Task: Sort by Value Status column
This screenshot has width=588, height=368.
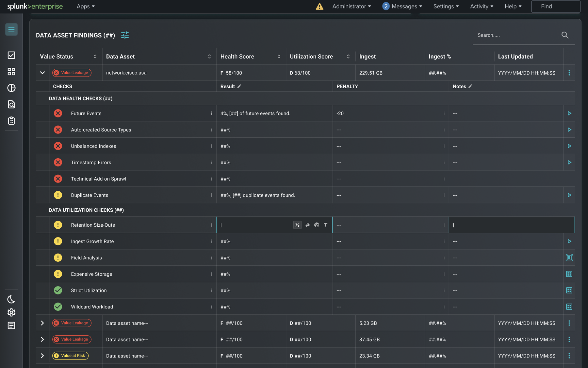Action: [x=95, y=57]
